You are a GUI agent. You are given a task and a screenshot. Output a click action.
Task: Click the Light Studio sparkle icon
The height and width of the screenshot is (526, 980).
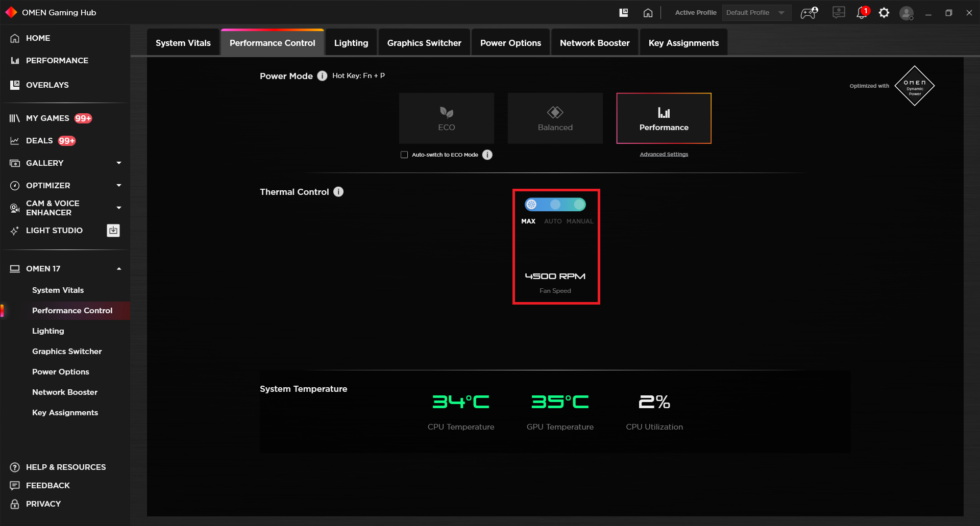click(x=15, y=231)
